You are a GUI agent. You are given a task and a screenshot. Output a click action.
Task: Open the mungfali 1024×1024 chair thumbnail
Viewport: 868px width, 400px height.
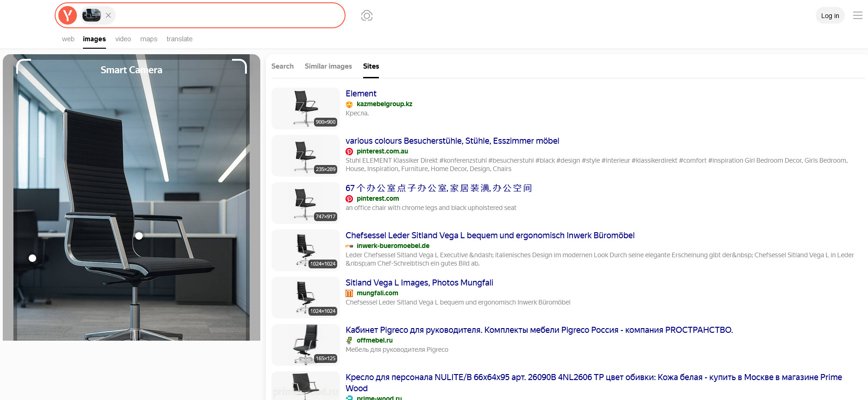[x=306, y=298]
